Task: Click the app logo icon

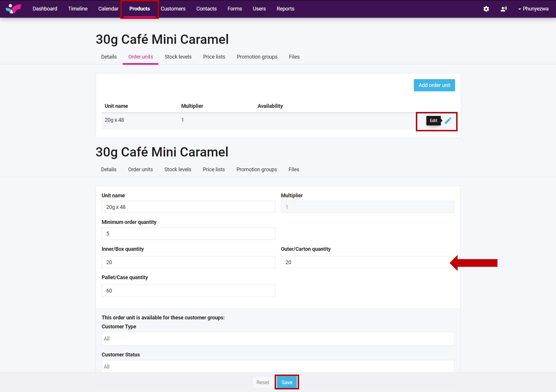Action: click(x=14, y=9)
